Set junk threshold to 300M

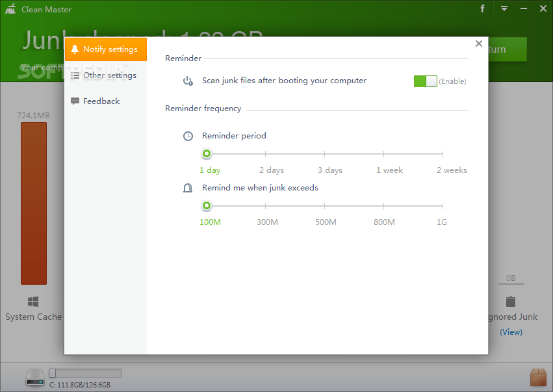pos(266,205)
